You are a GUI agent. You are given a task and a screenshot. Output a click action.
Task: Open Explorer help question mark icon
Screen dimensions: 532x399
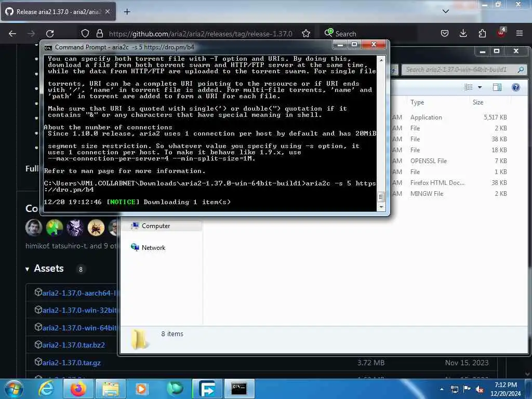tap(516, 87)
